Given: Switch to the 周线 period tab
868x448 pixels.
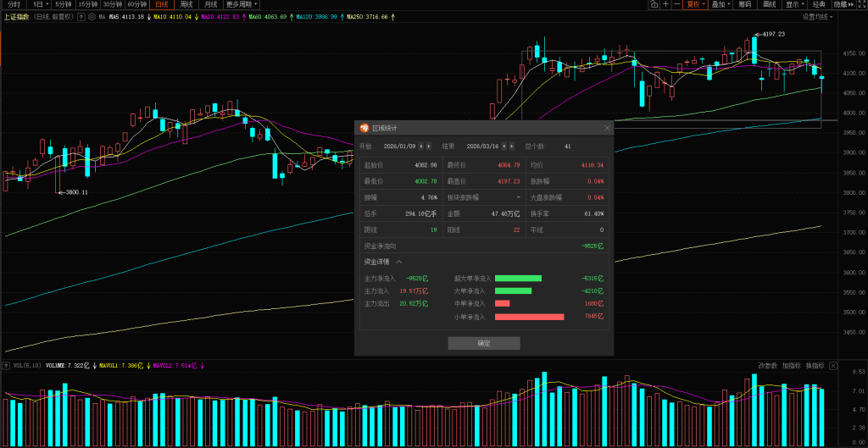Looking at the screenshot, I should (x=186, y=4).
